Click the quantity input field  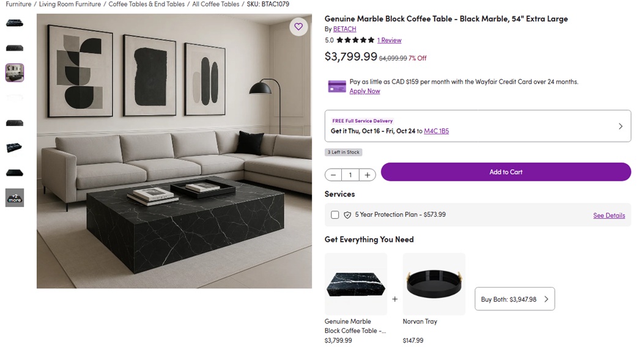[x=350, y=175]
